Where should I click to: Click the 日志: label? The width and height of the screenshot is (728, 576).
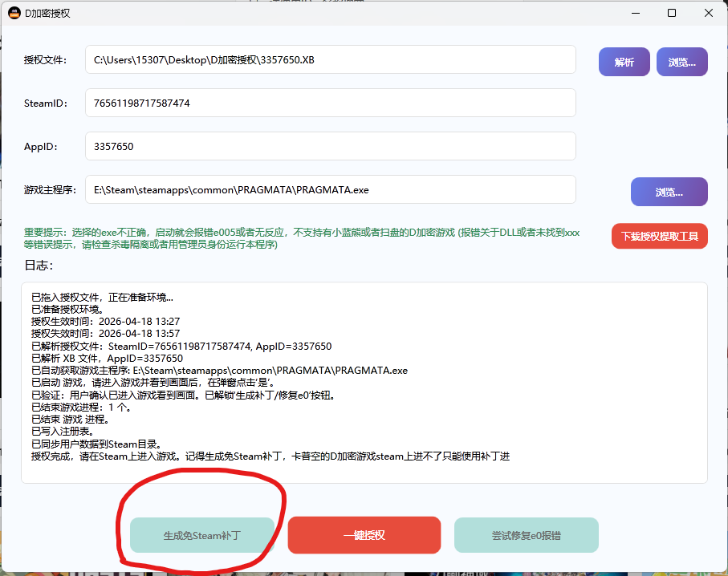pyautogui.click(x=39, y=266)
